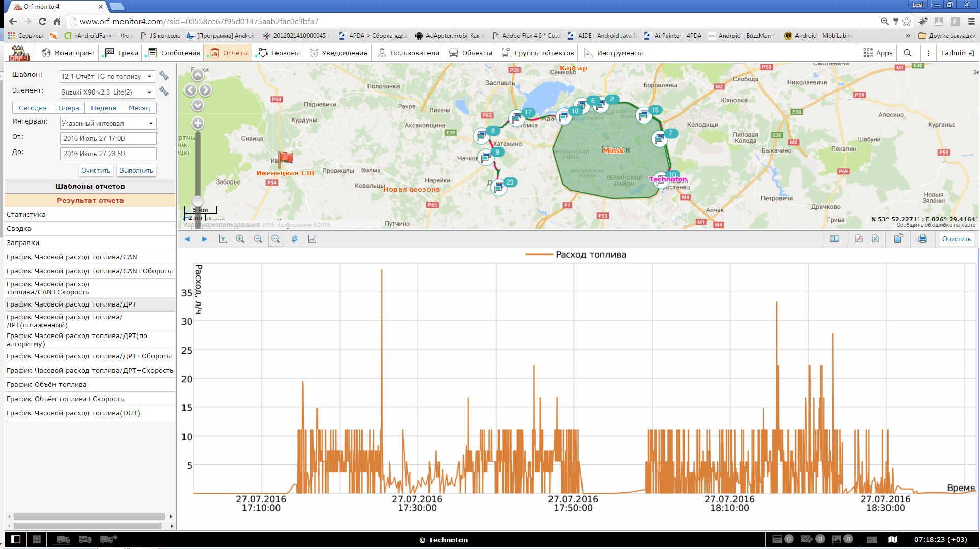Export the report to PDF
Image resolution: width=980 pixels, height=549 pixels.
[x=859, y=239]
